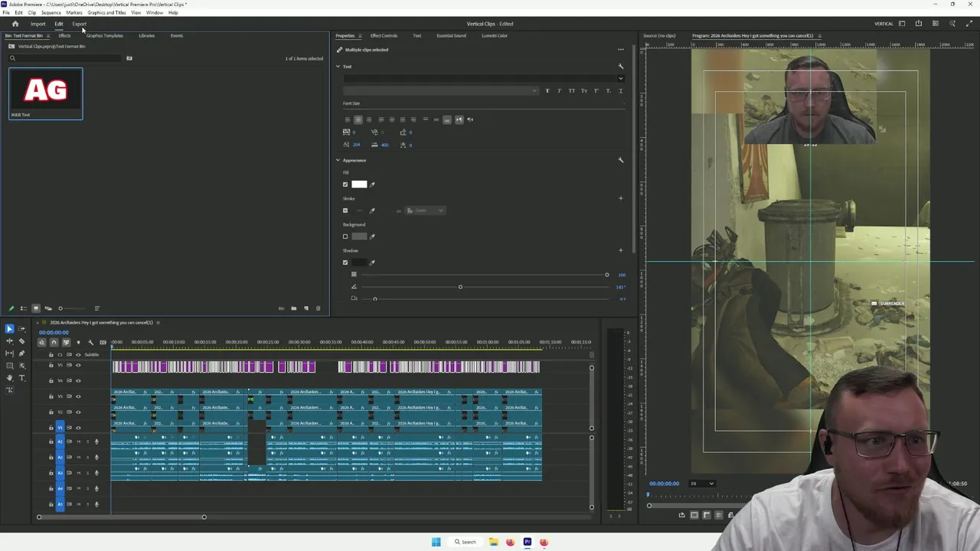Switch to the Essential Sound tab

pyautogui.click(x=451, y=36)
